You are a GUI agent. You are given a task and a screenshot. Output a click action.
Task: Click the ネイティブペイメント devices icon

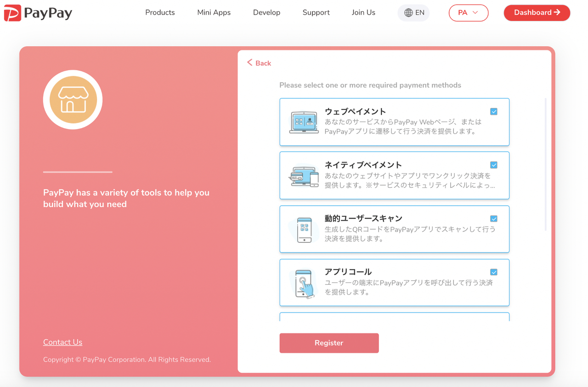[x=304, y=176]
